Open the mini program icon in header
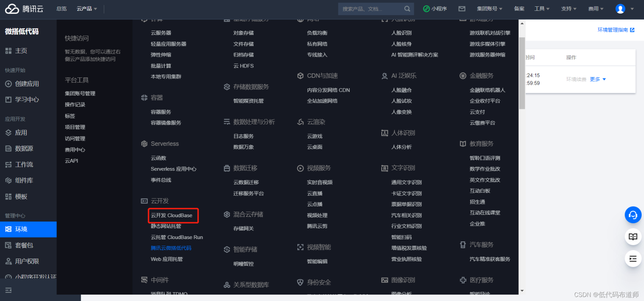This screenshot has width=644, height=301. pyautogui.click(x=426, y=9)
